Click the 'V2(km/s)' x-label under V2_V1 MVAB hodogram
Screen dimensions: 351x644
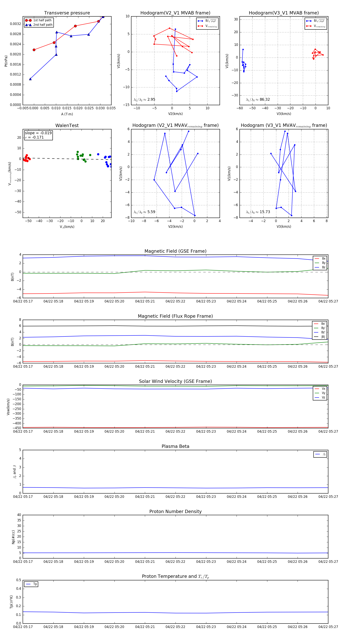[x=175, y=114]
